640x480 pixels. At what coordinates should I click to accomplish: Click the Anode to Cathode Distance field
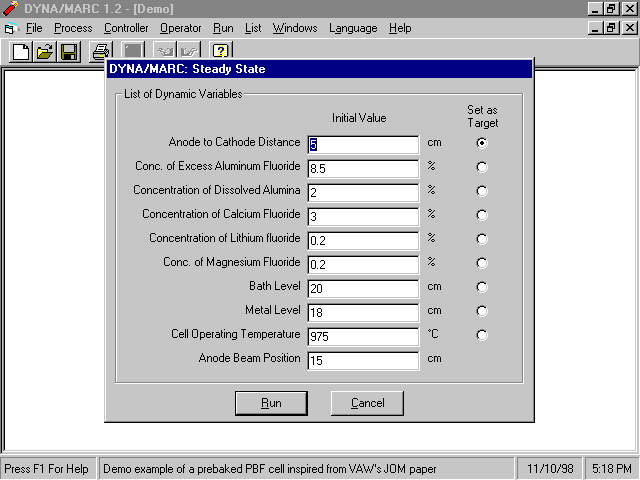click(x=363, y=145)
